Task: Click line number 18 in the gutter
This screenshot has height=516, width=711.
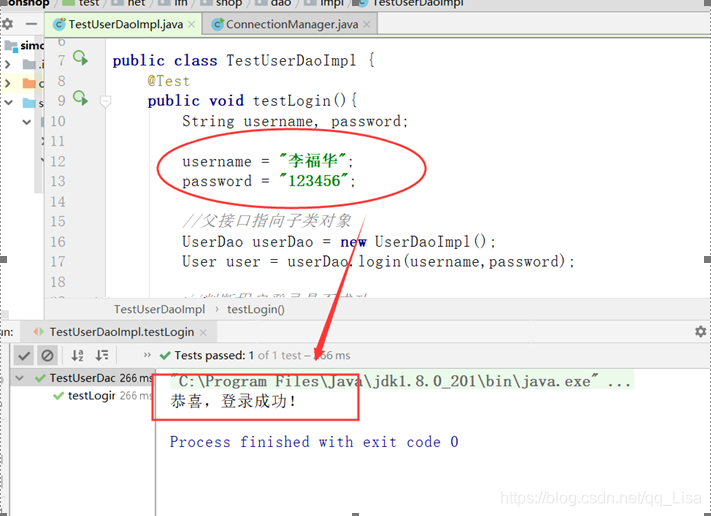Action: tap(58, 282)
